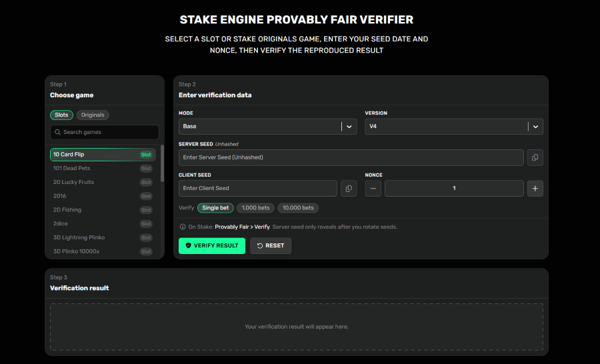Focus the Client Seed input field
The image size is (600, 364).
click(x=257, y=188)
